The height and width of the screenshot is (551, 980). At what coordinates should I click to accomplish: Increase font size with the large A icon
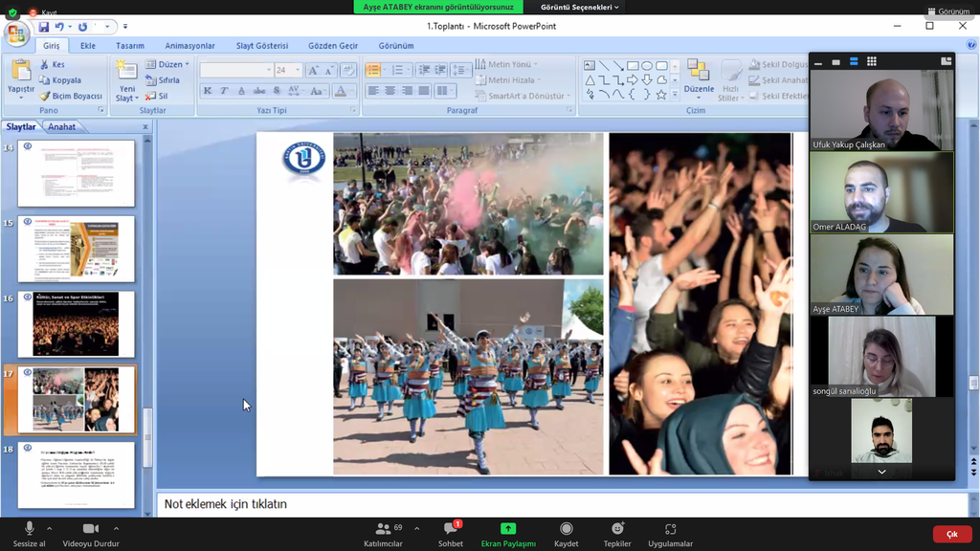(x=313, y=70)
